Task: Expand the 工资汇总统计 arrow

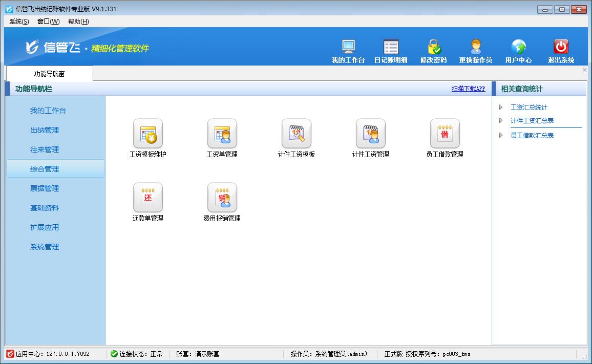Action: pos(501,108)
